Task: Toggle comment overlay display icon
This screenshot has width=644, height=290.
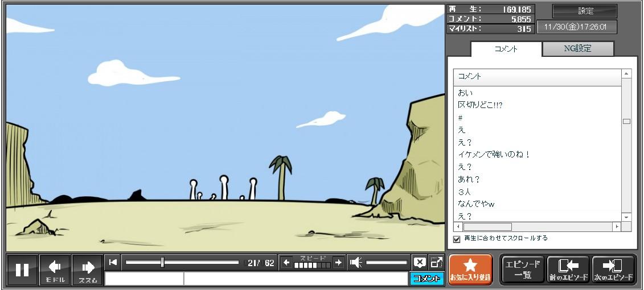Action: pyautogui.click(x=420, y=263)
